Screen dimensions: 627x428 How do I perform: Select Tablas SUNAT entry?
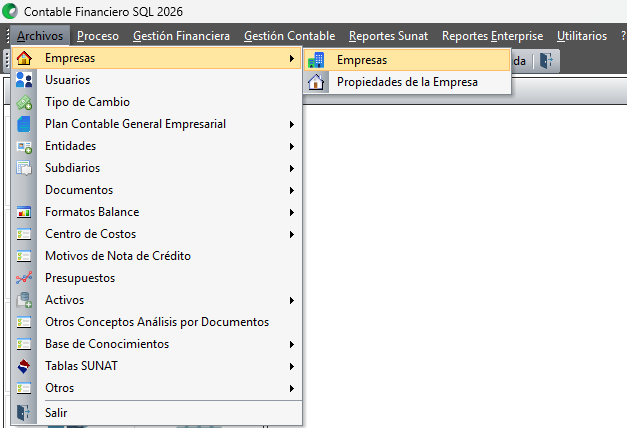(x=157, y=366)
